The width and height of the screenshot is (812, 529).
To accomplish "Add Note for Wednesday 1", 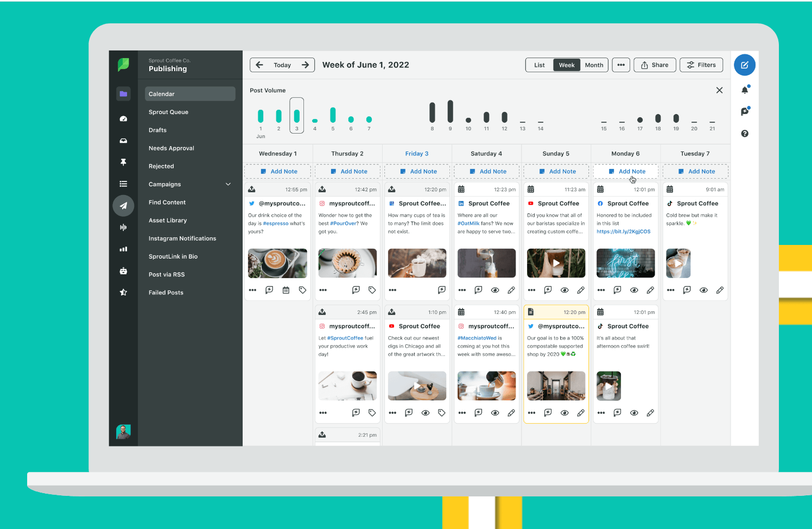I will pyautogui.click(x=278, y=172).
